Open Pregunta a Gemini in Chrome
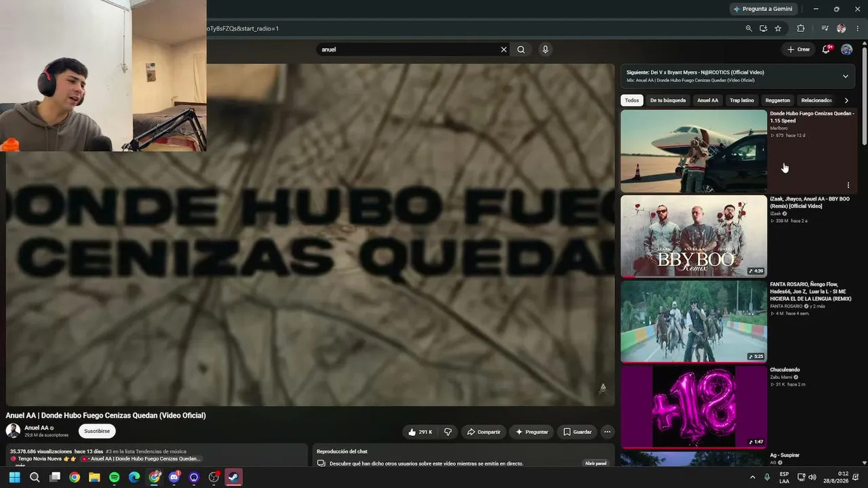Viewport: 868px width, 488px height. point(763,9)
